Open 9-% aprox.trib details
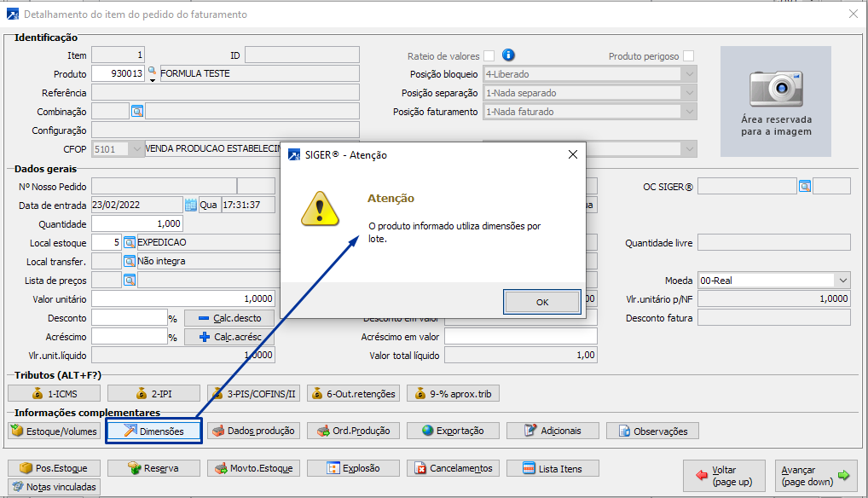The width and height of the screenshot is (868, 498). point(453,393)
